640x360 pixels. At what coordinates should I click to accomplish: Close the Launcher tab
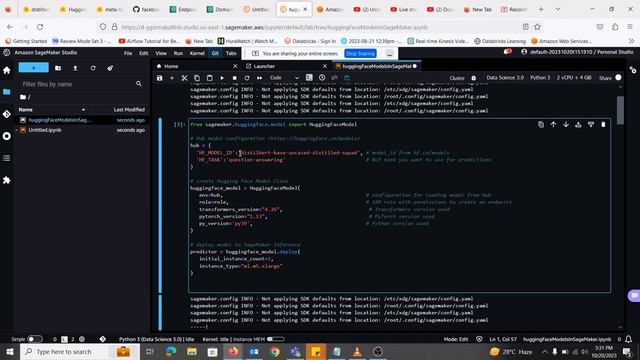(325, 66)
